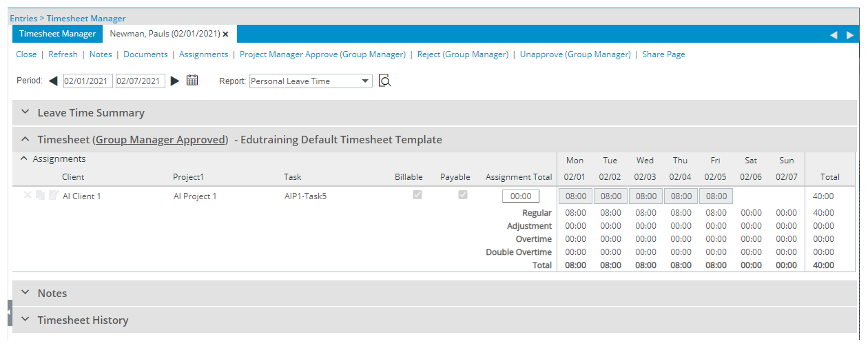This screenshot has height=348, width=868.
Task: Open the period calendar picker
Action: tap(192, 81)
